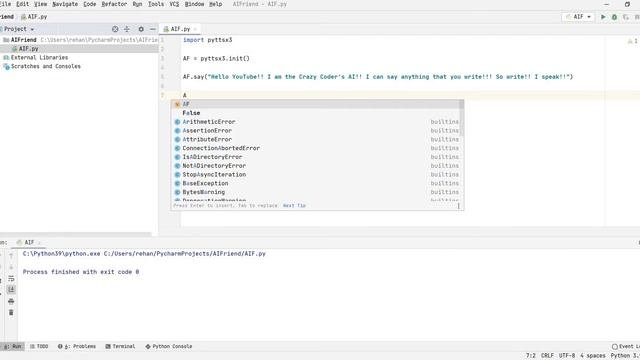Change the 4 spaces indent setting
The image size is (640, 360).
(x=593, y=356)
